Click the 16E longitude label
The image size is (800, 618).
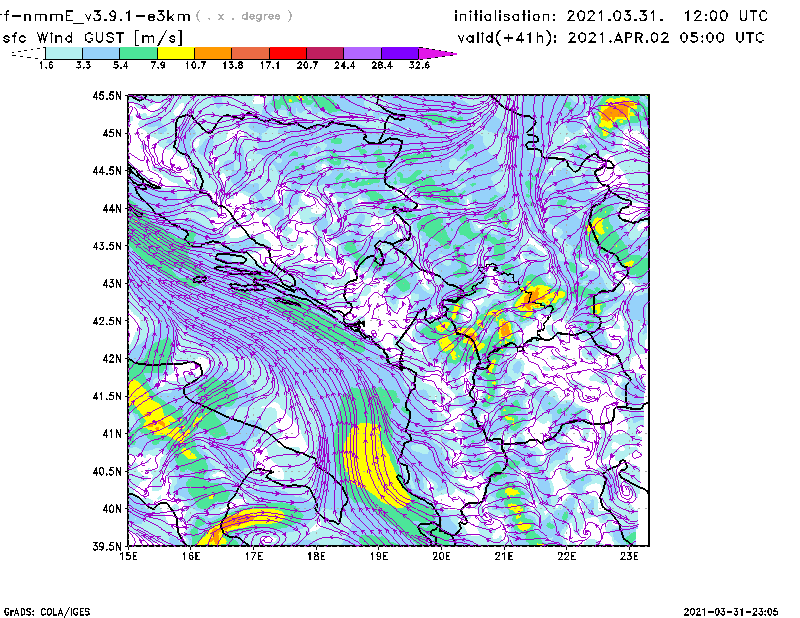click(191, 556)
